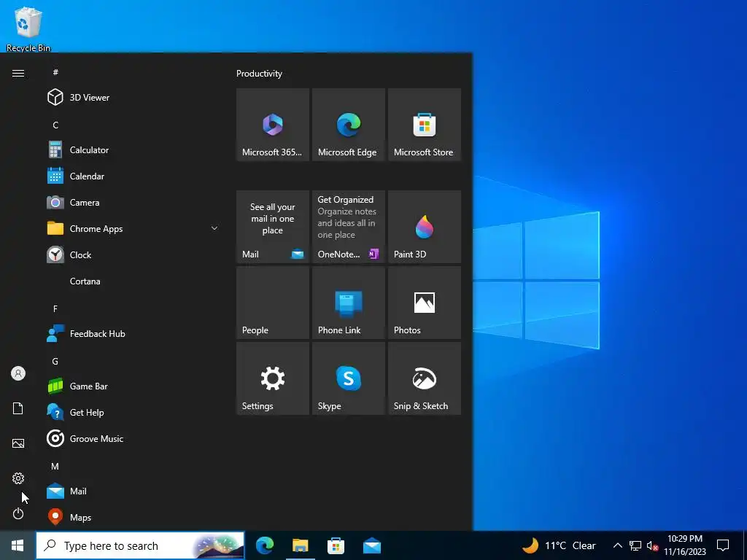Open Maps from the app list
The width and height of the screenshot is (747, 560).
pos(132,517)
